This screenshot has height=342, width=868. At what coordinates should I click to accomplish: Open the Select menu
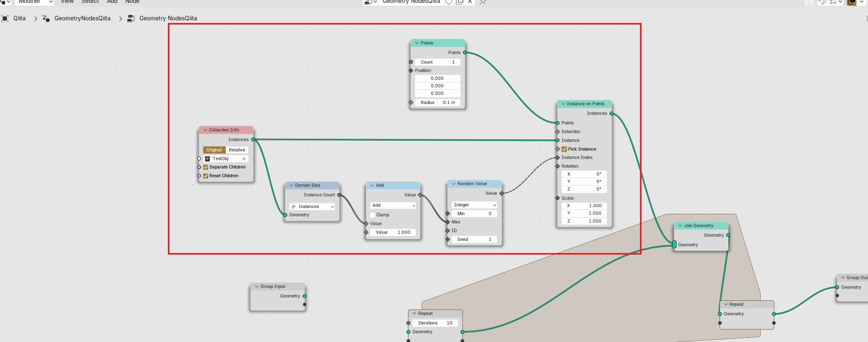click(90, 2)
